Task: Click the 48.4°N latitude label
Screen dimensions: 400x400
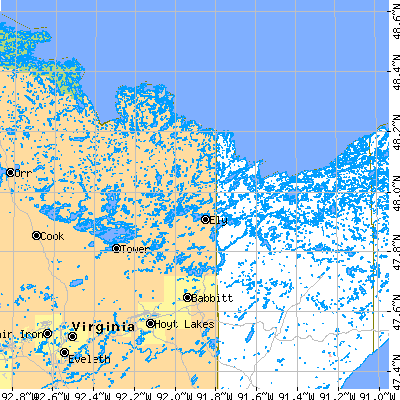Action: (x=396, y=72)
